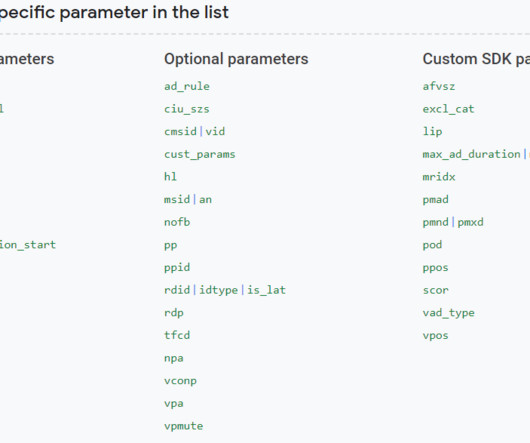Open the idtype parameter link
This screenshot has height=443, width=530.
[218, 290]
